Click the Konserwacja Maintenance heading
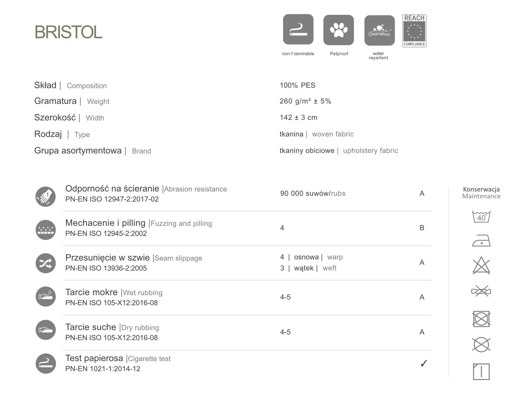 click(481, 193)
